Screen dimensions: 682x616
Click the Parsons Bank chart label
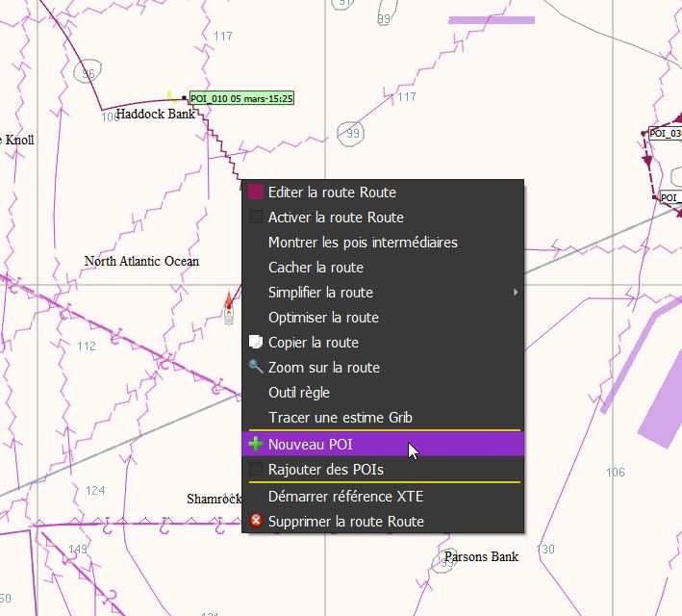tap(481, 556)
